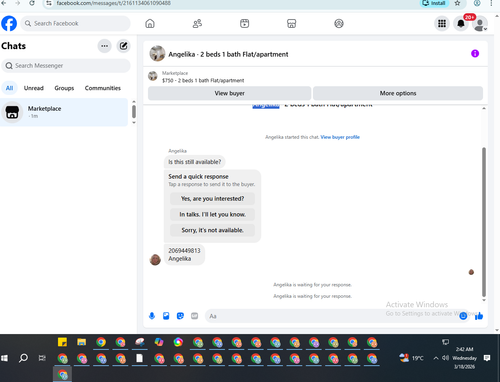This screenshot has height=382, width=500.
Task: Open the purple conversation information icon
Action: click(475, 54)
